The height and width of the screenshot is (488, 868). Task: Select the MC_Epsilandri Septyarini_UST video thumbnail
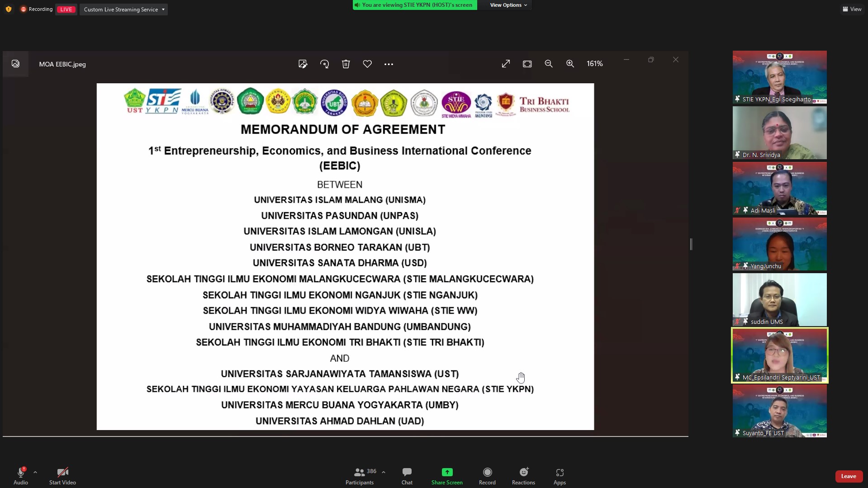click(779, 355)
